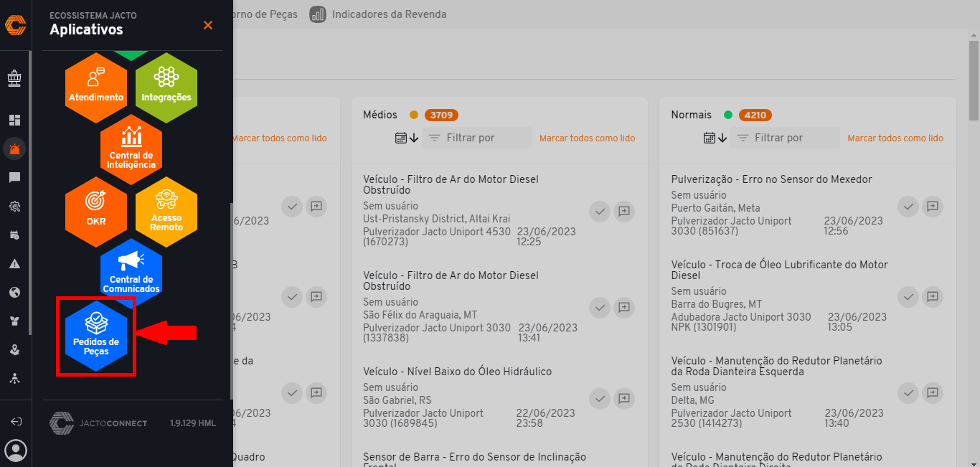Open Central de Comunicados app
Screen dimensions: 980x467
[x=131, y=273]
